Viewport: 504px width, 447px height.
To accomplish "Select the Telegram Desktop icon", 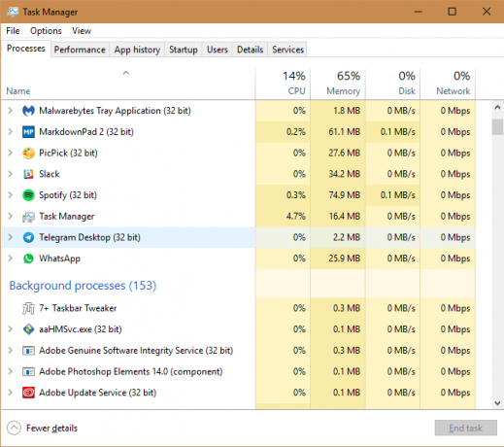I will click(x=28, y=237).
